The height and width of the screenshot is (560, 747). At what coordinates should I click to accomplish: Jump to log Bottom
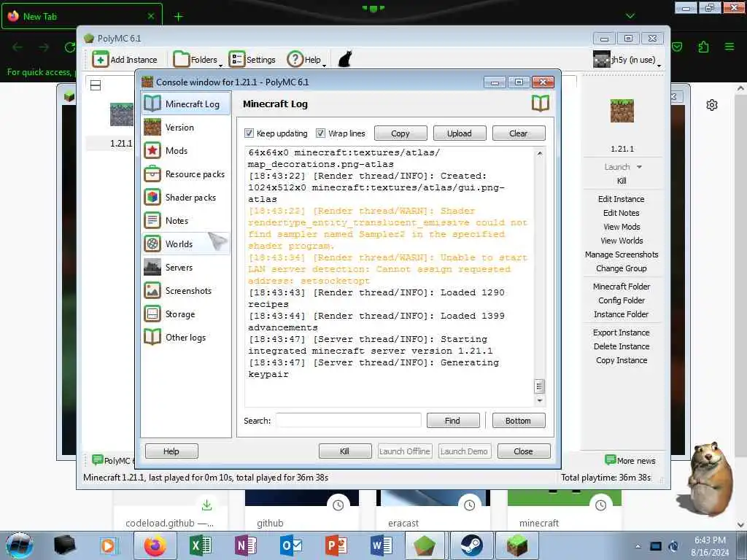(519, 421)
